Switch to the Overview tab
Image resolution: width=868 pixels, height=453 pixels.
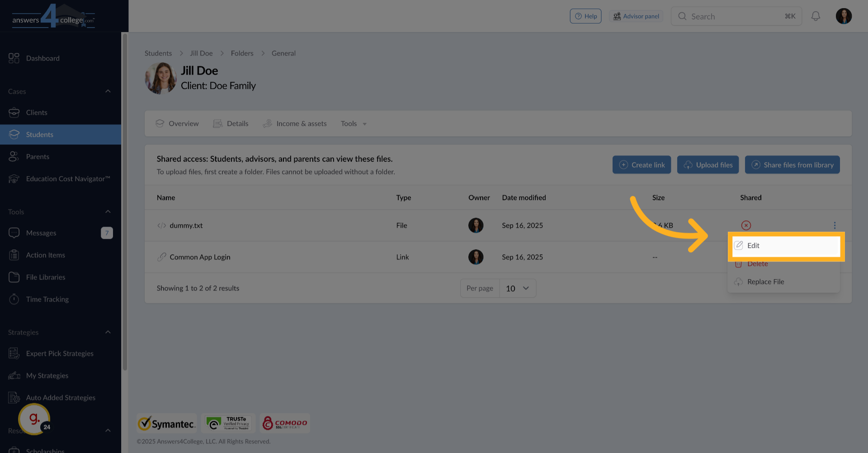click(x=177, y=124)
